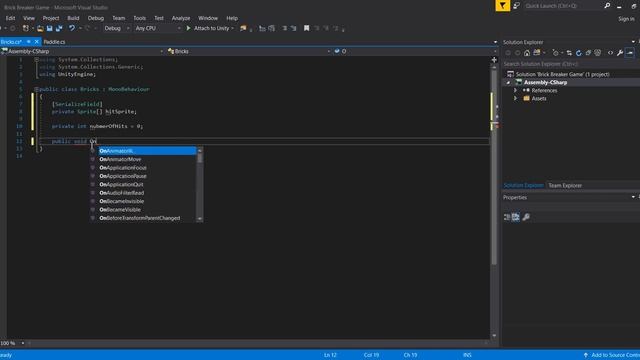640x360 pixels.
Task: Click the Redo arrow icon
Action: [87, 28]
